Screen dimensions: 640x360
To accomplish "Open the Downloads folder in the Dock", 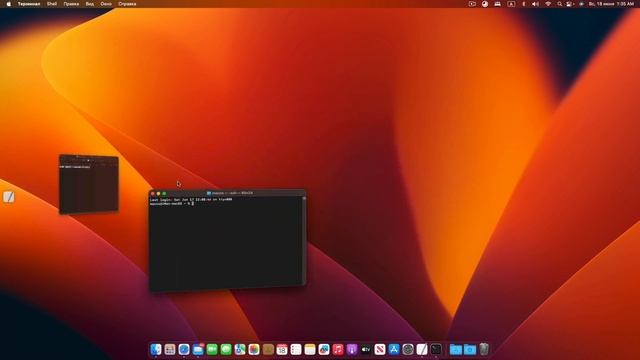I will click(470, 349).
